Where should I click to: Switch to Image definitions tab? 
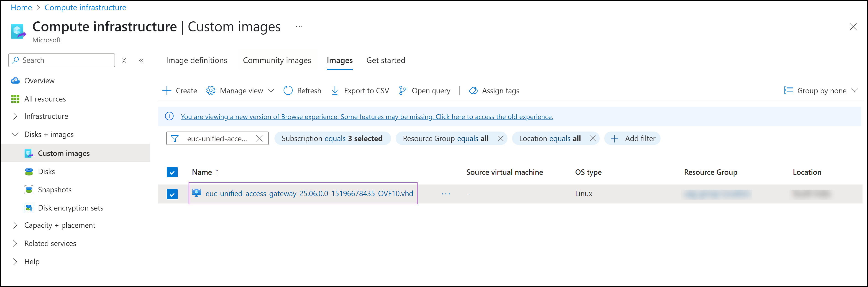click(x=197, y=60)
